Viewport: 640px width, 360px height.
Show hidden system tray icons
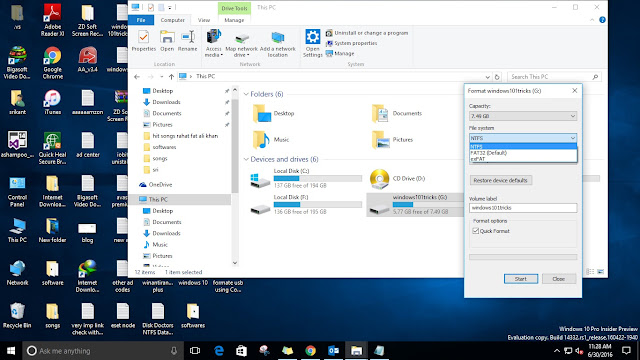(556, 351)
